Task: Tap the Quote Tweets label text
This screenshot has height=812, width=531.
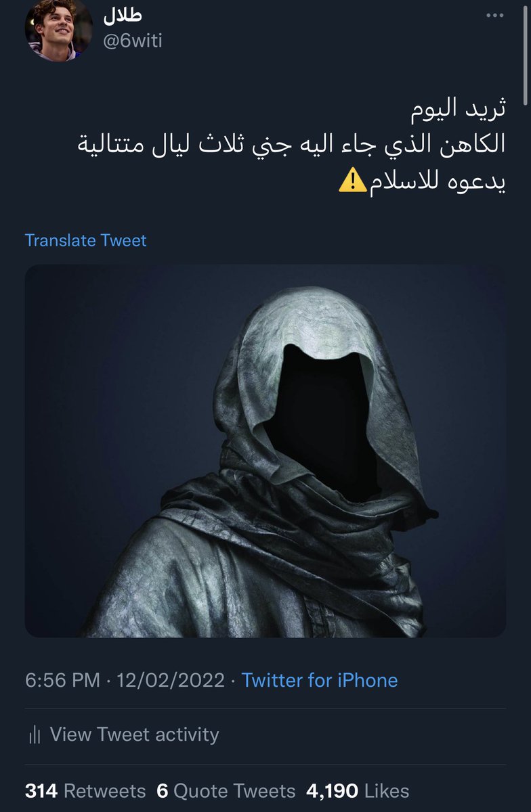Action: pos(234,791)
